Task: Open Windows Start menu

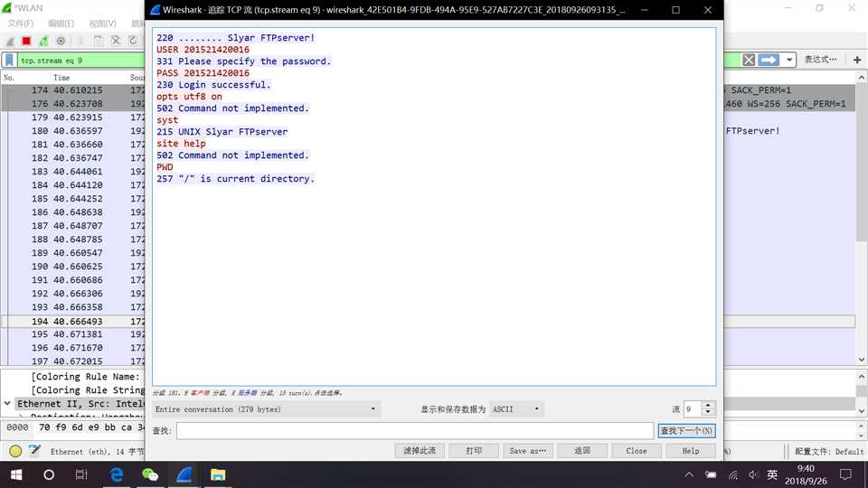Action: point(16,474)
